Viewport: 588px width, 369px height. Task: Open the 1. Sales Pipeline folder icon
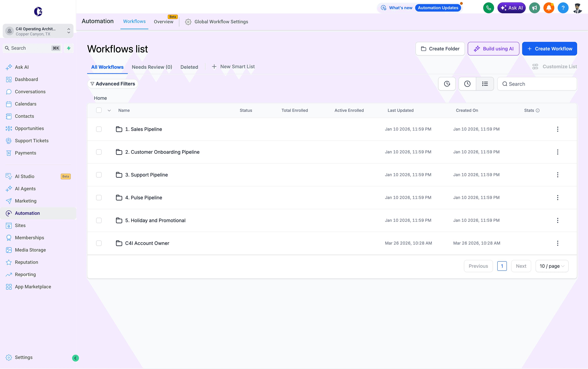119,129
